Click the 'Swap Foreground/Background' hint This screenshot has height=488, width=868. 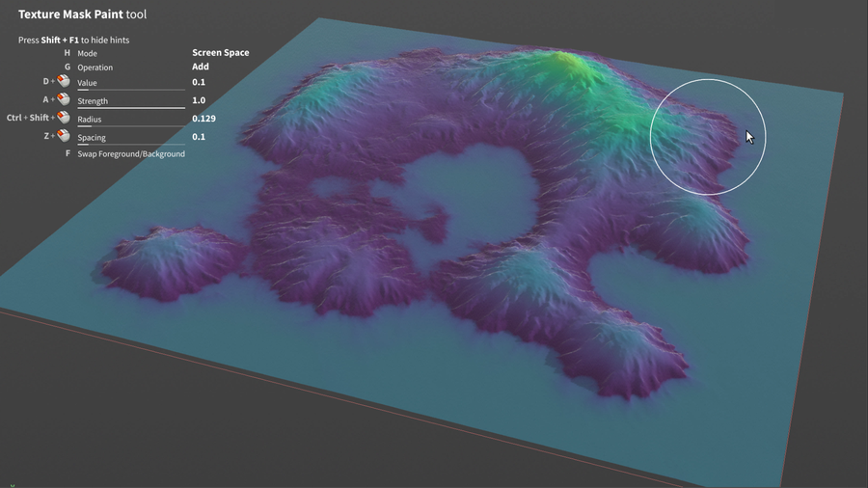pyautogui.click(x=131, y=153)
